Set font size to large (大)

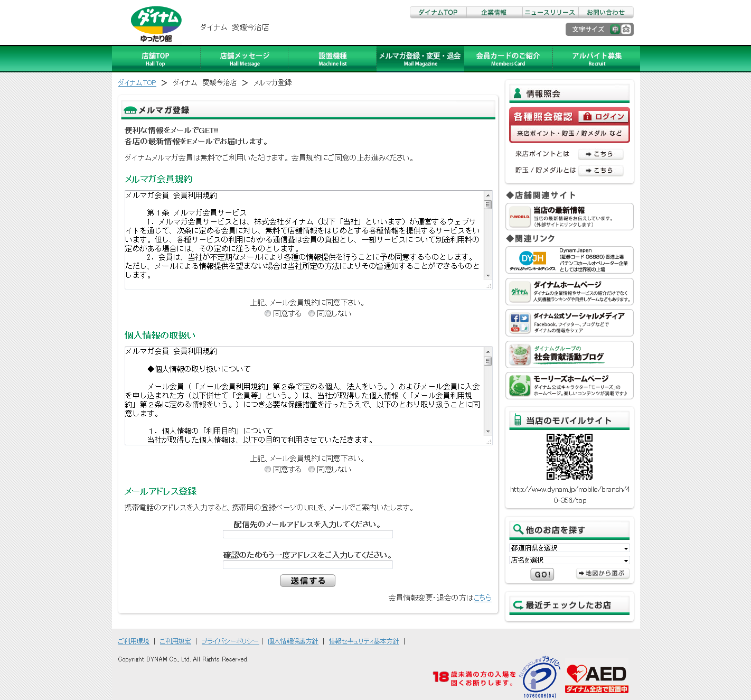[x=626, y=30]
